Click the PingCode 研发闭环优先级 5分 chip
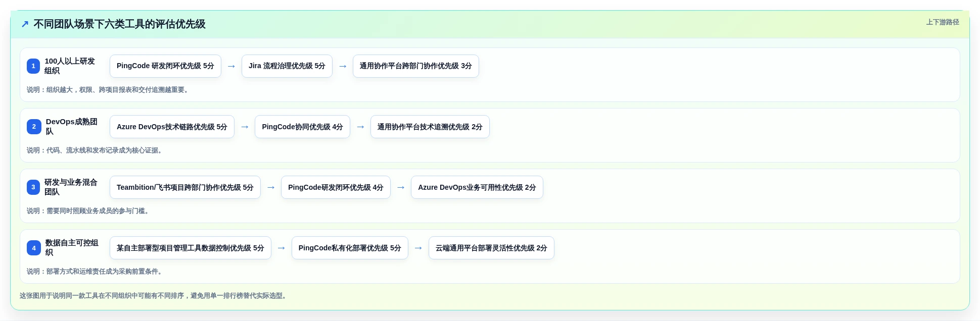980x321 pixels. [x=165, y=66]
